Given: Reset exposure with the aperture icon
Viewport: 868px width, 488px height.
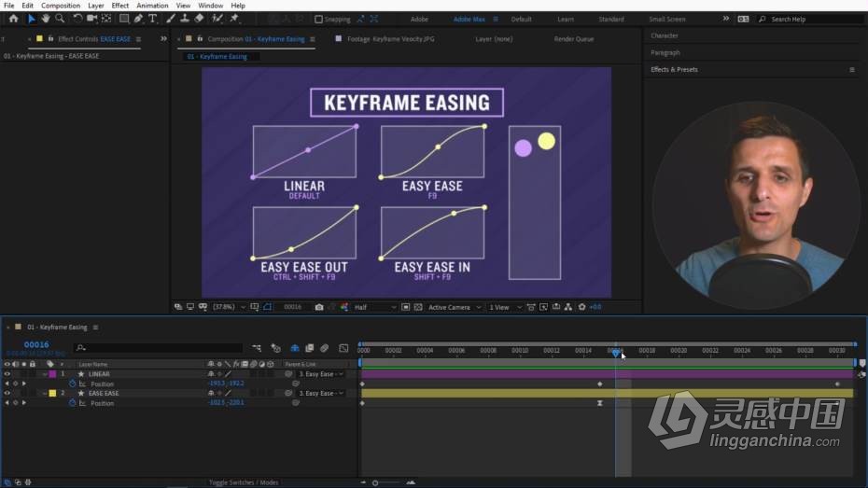Looking at the screenshot, I should coord(581,307).
